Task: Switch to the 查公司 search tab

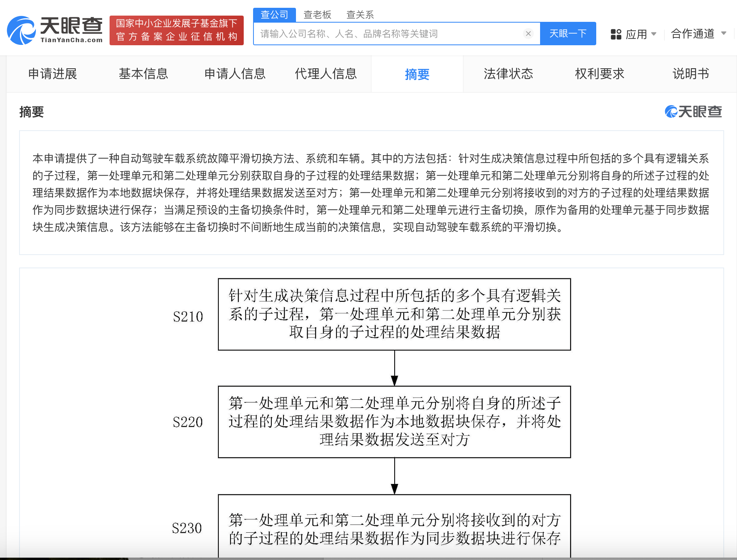Action: [x=274, y=15]
